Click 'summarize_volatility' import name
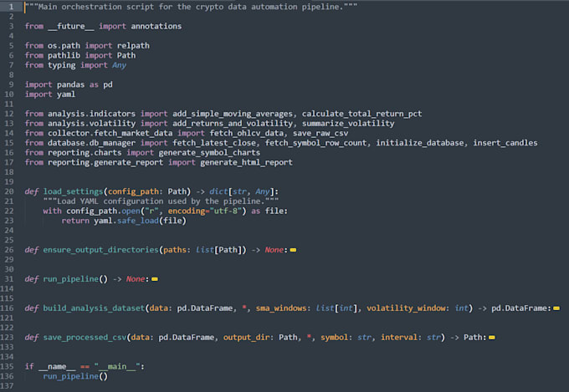This screenshot has height=392, width=569. tap(348, 124)
